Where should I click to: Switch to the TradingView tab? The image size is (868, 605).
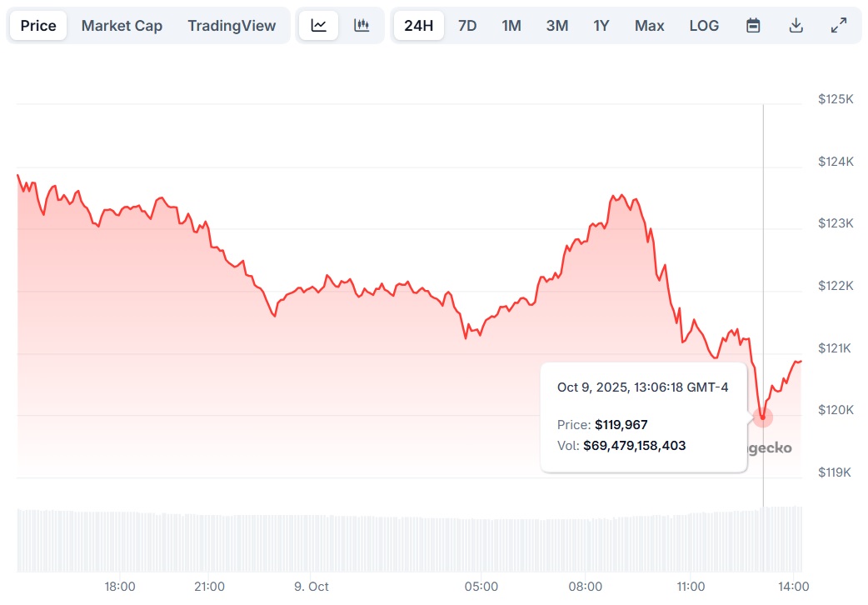[x=232, y=26]
